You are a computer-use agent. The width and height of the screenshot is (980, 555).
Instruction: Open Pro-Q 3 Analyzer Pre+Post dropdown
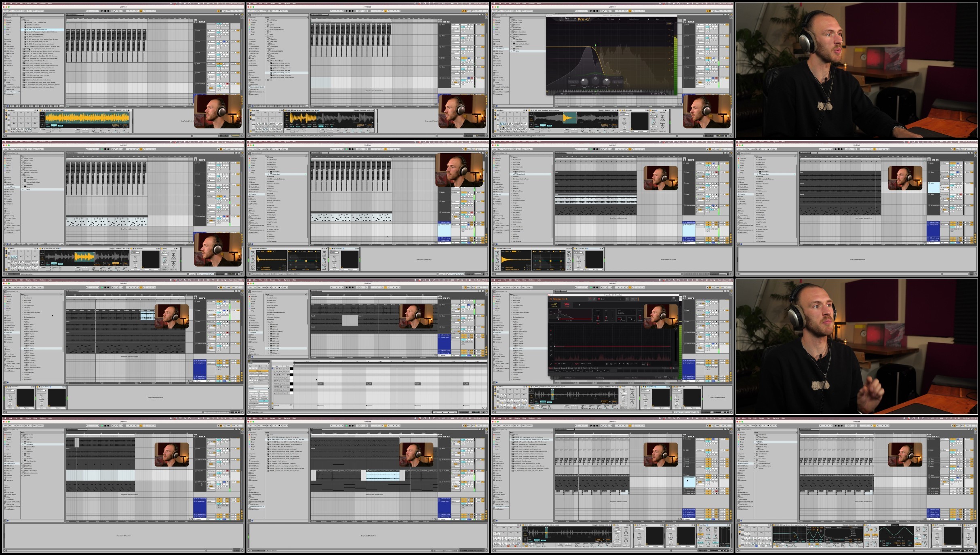click(630, 94)
